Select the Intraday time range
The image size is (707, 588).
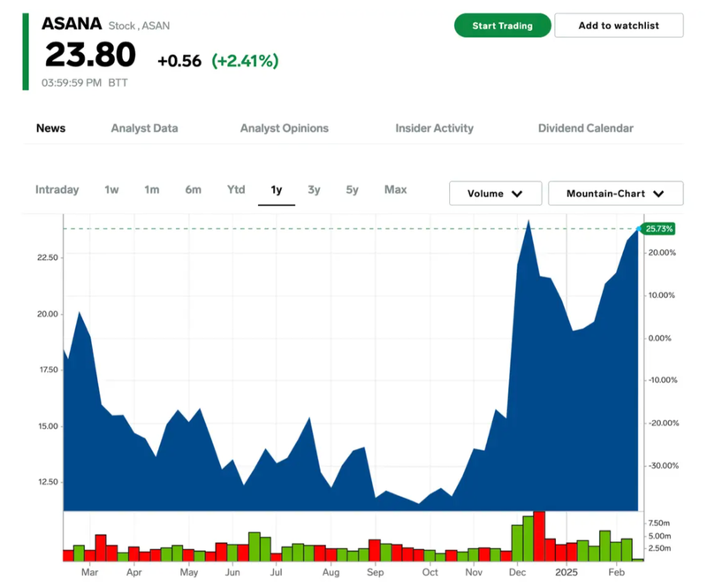pyautogui.click(x=57, y=189)
